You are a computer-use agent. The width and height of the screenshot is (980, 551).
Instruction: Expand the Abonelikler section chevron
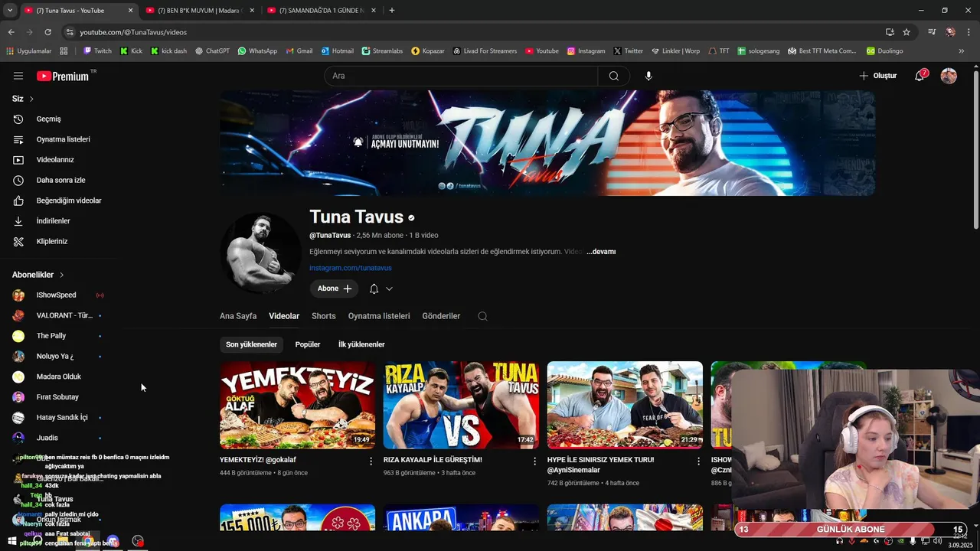(62, 275)
